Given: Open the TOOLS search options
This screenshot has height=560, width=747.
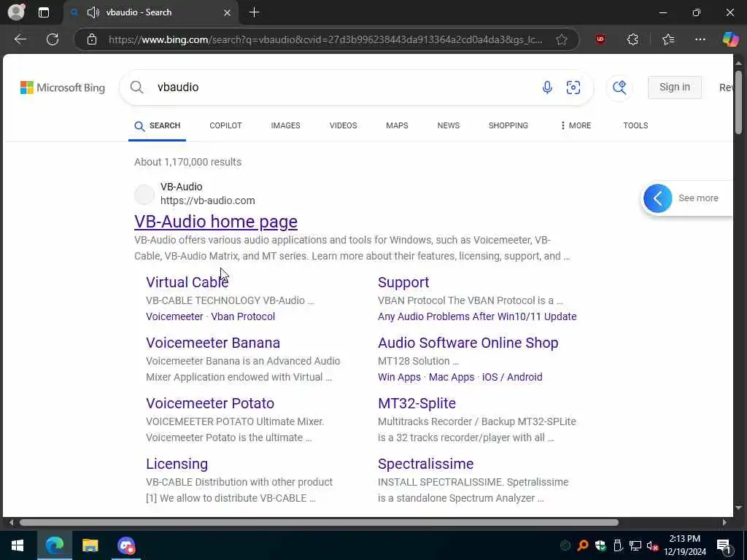Looking at the screenshot, I should pos(635,125).
